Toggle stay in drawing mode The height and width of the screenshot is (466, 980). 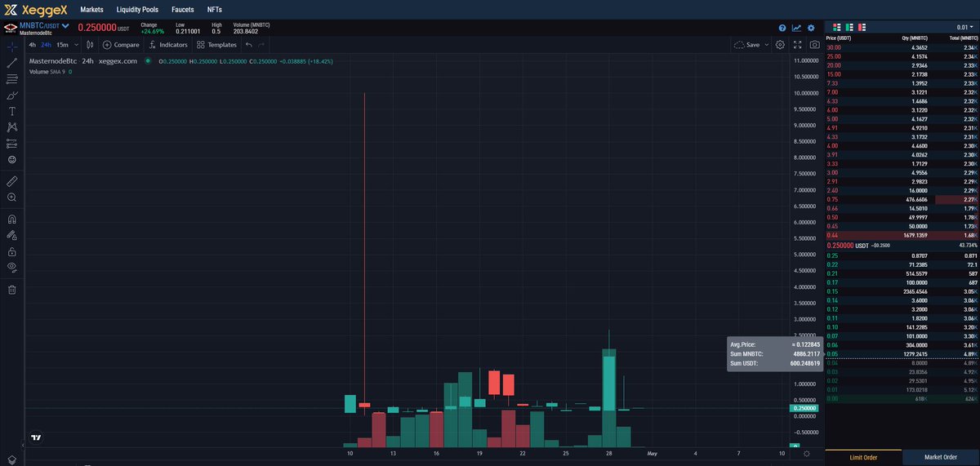click(11, 235)
